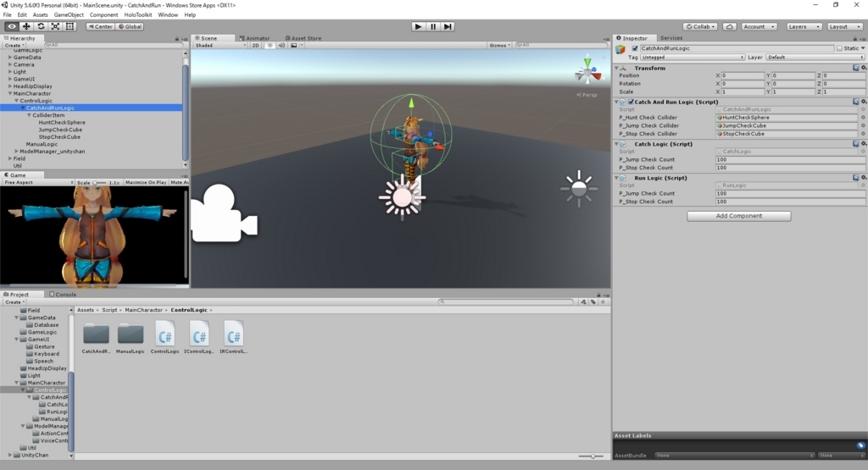Toggle 2D scene view mode
Image resolution: width=868 pixels, height=470 pixels.
coord(255,46)
